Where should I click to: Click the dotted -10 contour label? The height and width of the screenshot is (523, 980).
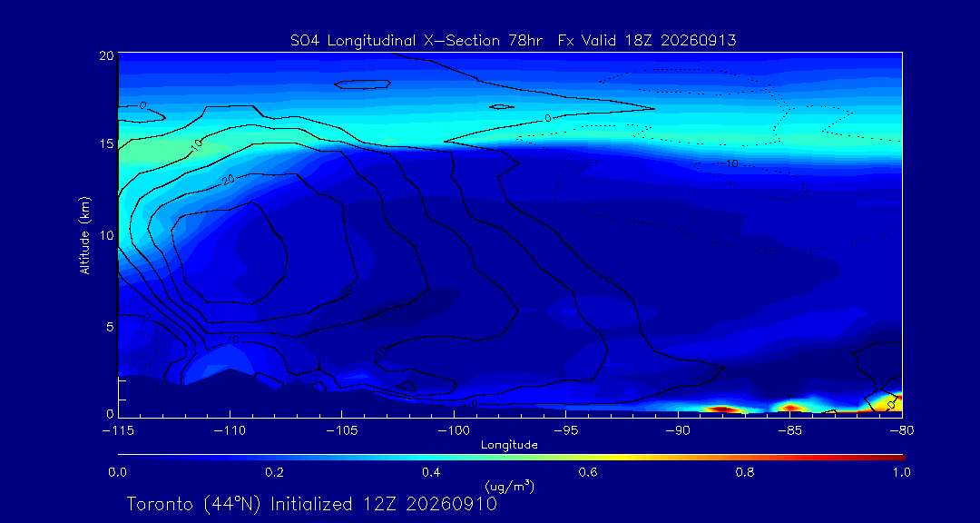coord(728,164)
